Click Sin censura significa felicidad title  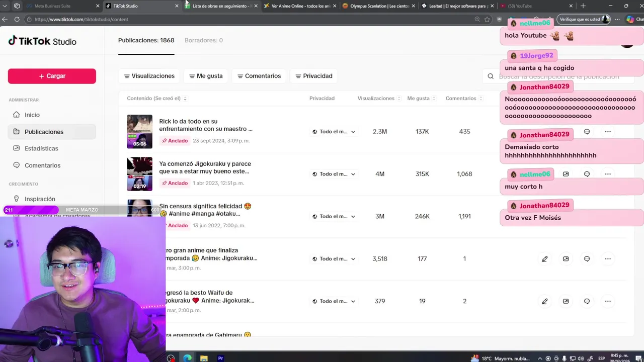pos(205,210)
